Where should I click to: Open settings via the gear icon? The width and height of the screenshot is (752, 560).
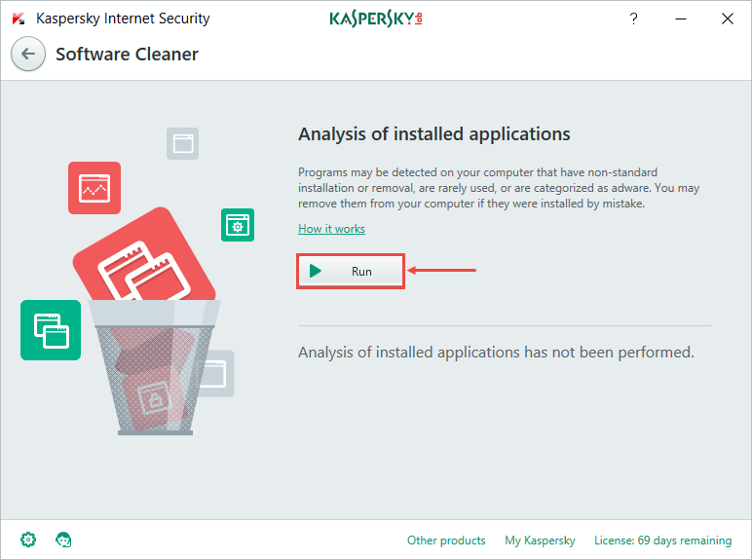click(x=28, y=540)
